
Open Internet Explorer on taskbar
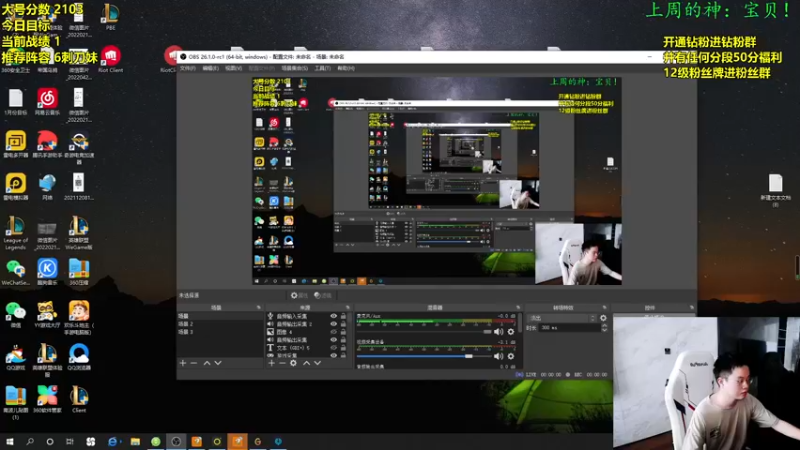pos(113,441)
